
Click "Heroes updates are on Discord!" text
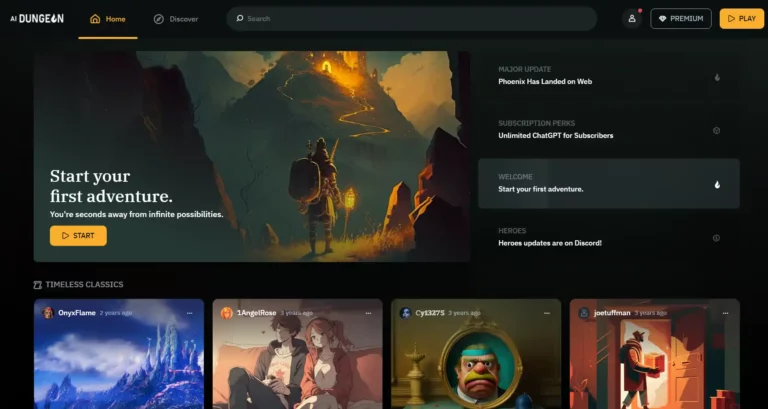coord(550,243)
